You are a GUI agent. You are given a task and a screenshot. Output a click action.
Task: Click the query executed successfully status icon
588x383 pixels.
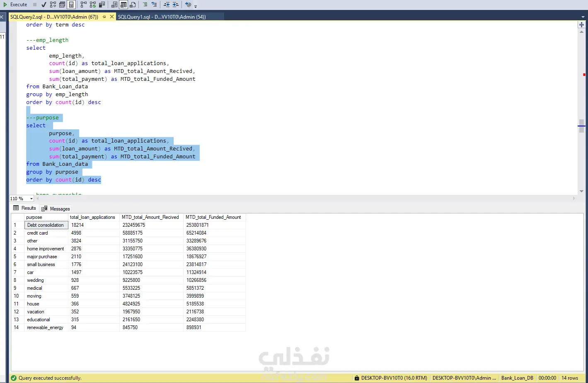pyautogui.click(x=14, y=378)
